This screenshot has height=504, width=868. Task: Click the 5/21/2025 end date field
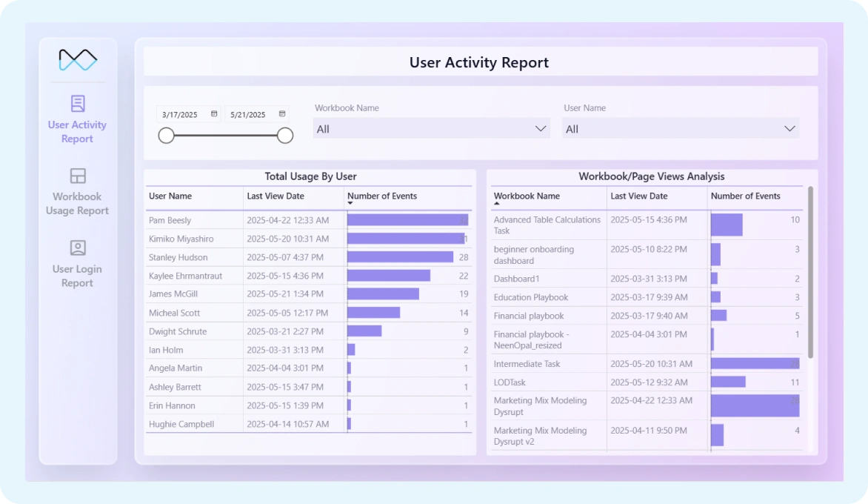(x=256, y=115)
